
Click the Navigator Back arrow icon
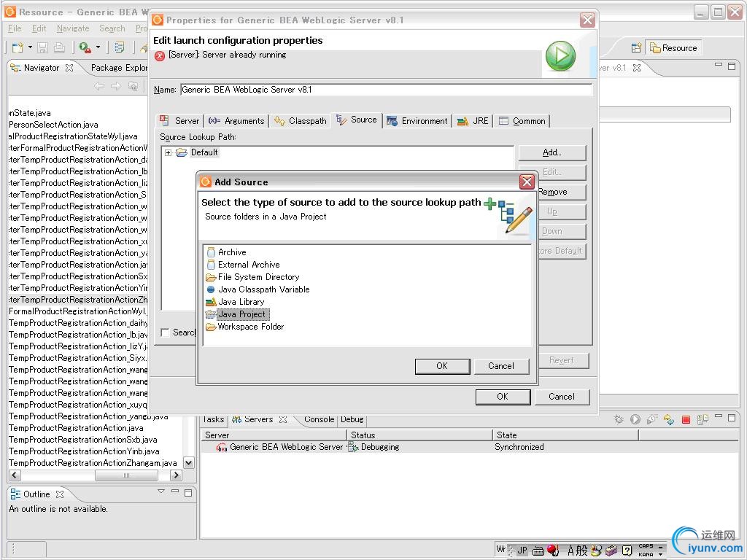(x=99, y=86)
